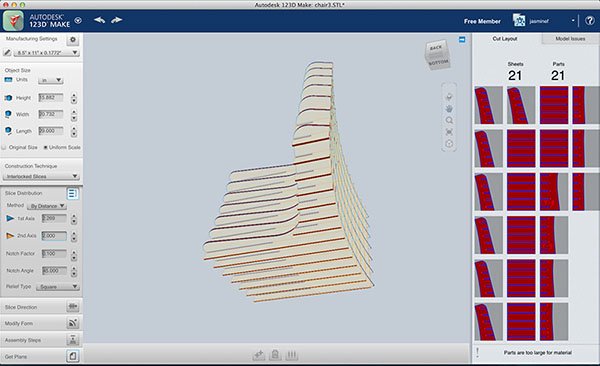Image resolution: width=600 pixels, height=366 pixels.
Task: Open the Units dropdown
Action: (51, 80)
